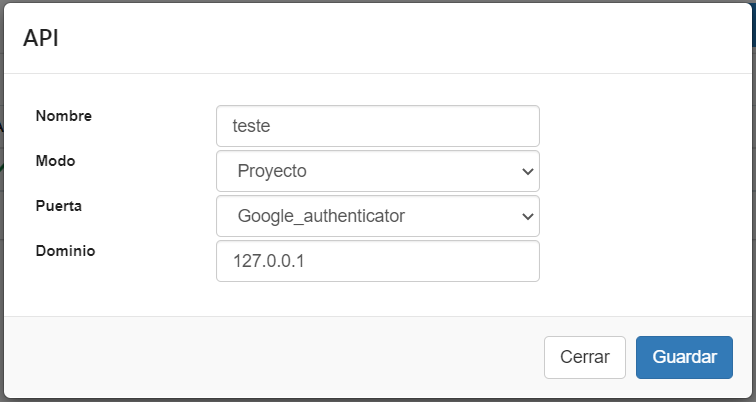The height and width of the screenshot is (402, 756).
Task: Focus the Dominio input field
Action: coord(377,261)
